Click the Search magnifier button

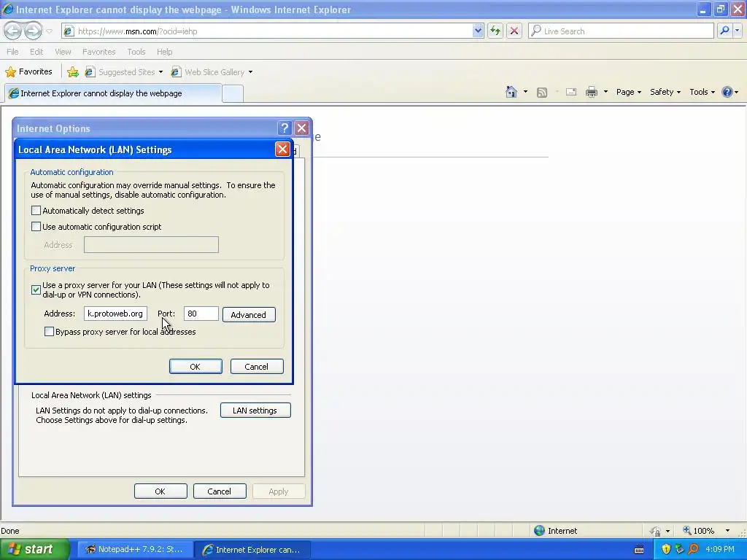point(724,31)
